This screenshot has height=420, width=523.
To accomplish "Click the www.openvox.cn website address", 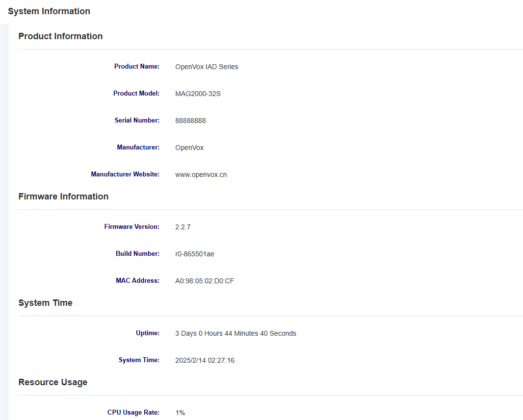I will (201, 174).
